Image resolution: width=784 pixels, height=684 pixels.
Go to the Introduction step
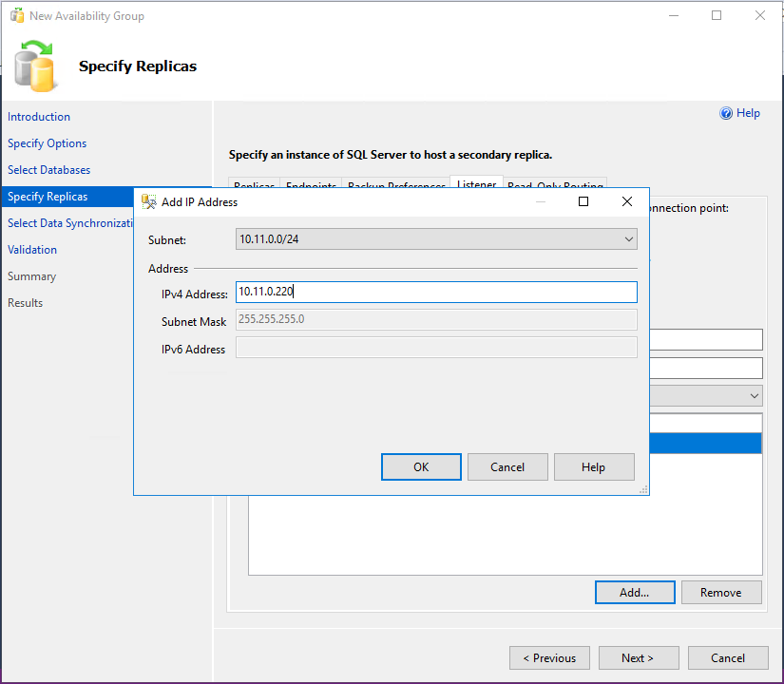tap(39, 117)
